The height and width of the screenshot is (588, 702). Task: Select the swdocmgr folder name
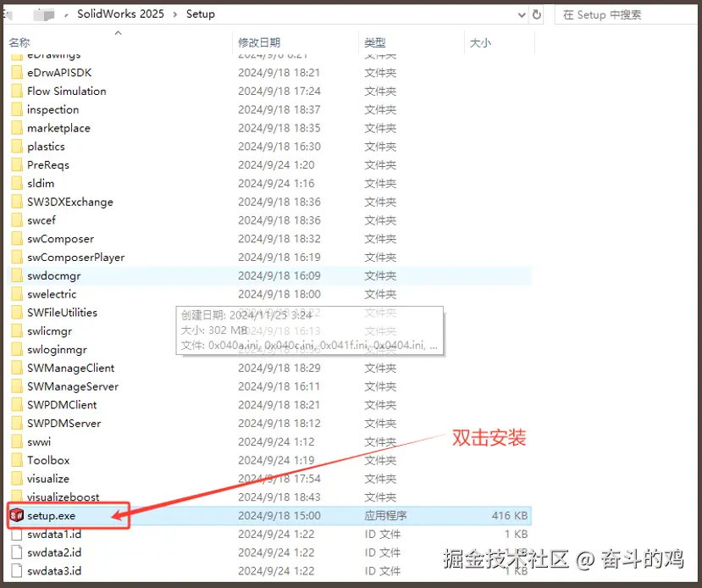coord(53,275)
